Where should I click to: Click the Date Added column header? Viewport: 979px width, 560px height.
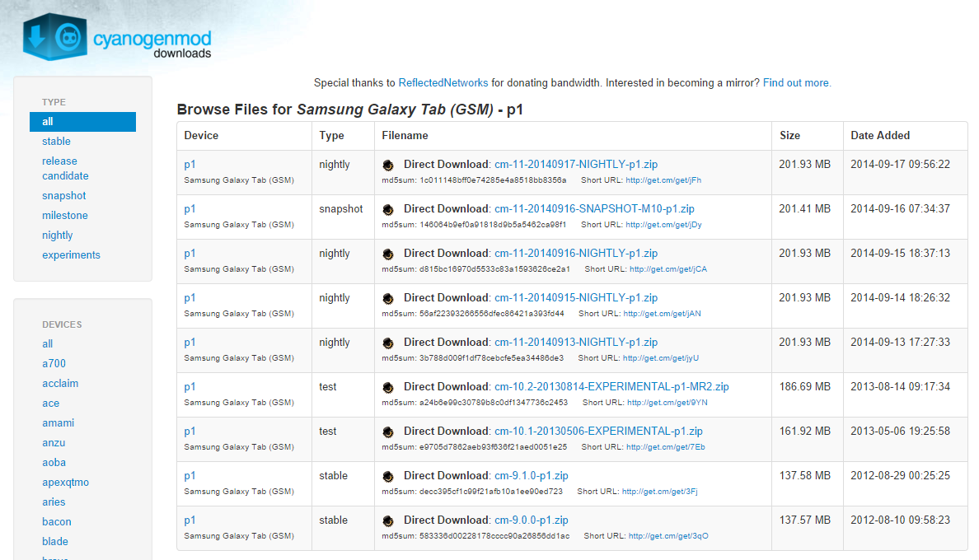click(x=880, y=135)
